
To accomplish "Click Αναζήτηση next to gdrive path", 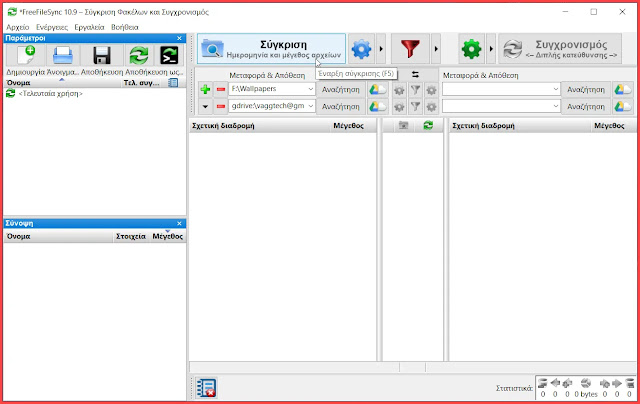I will point(341,107).
